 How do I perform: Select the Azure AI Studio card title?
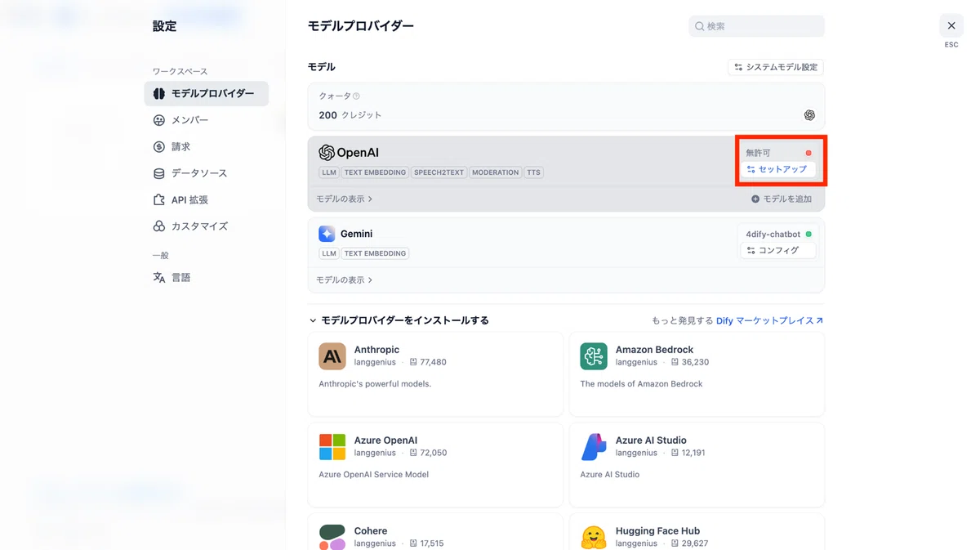pos(651,440)
